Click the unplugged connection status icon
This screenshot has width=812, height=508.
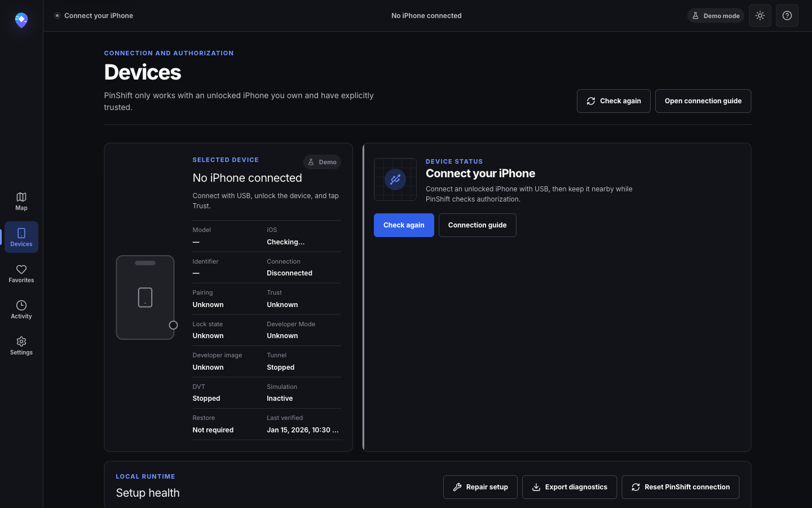(x=395, y=179)
